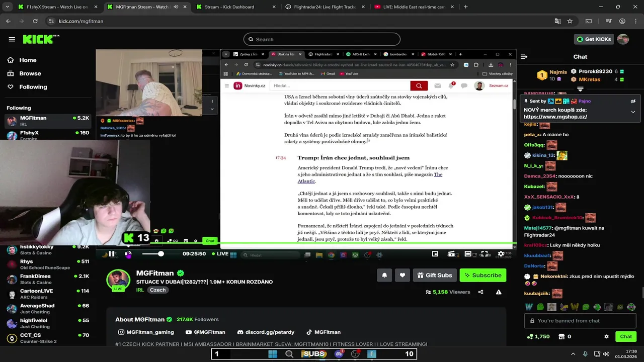The image size is (644, 362).
Task: Open the user profile avatar menu
Action: (623, 39)
